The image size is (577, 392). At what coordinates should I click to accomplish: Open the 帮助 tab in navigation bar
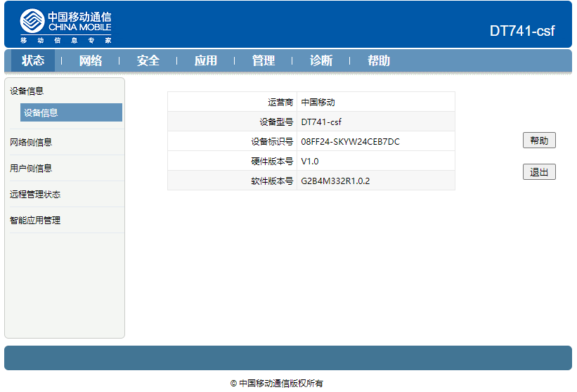(379, 60)
